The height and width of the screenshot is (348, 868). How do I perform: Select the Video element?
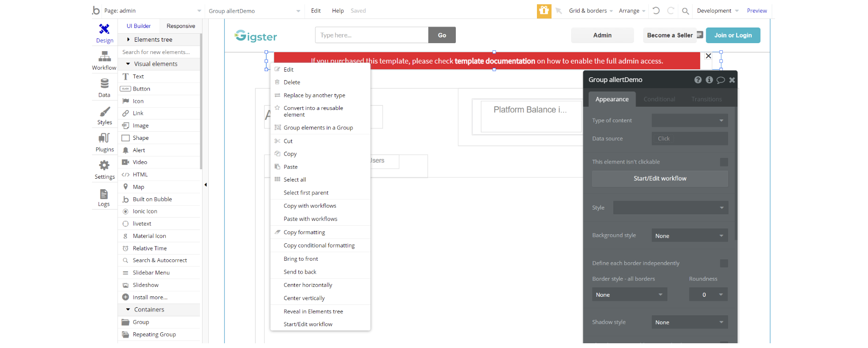159,162
